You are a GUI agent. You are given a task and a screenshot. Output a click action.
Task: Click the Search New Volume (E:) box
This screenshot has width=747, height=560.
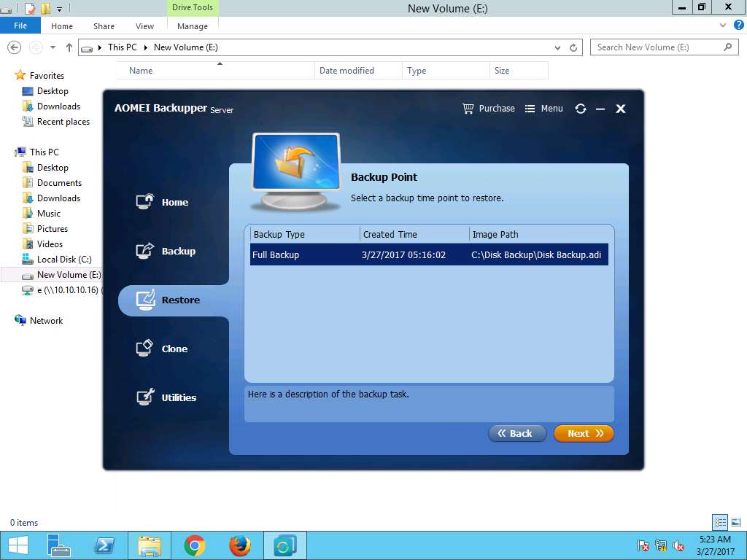click(664, 47)
